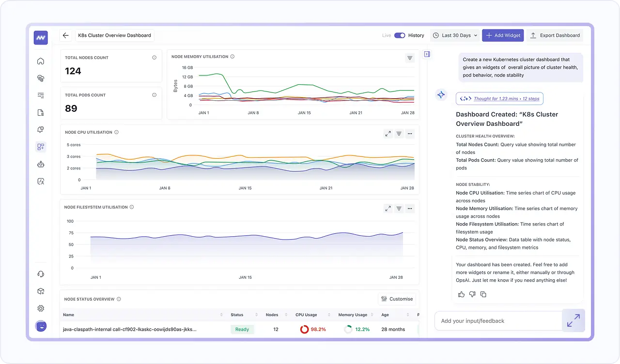Select the documents icon in the sidebar

(41, 112)
